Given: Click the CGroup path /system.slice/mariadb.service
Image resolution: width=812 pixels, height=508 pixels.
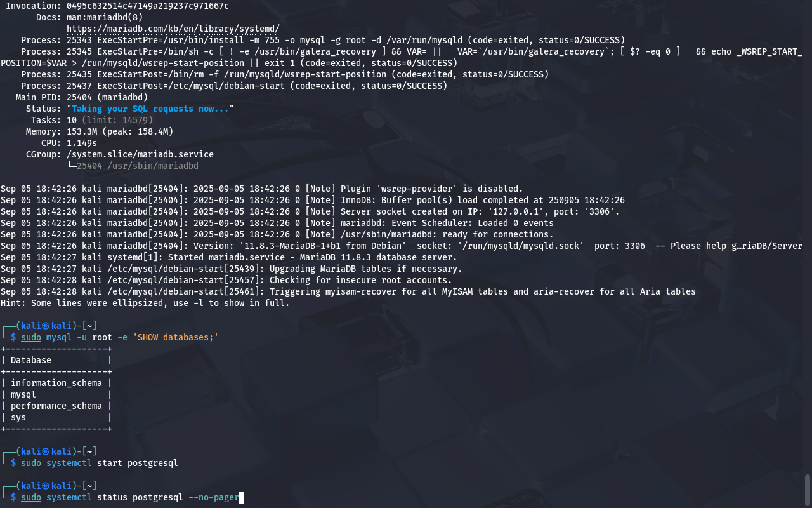Looking at the screenshot, I should click(140, 154).
